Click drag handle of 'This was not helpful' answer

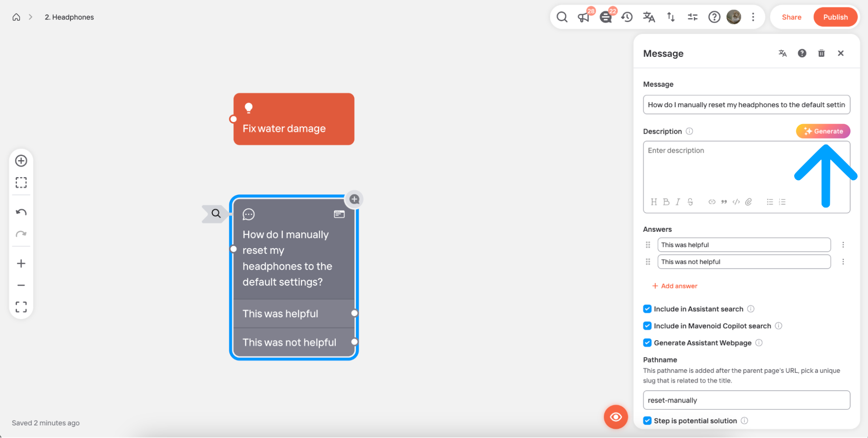pos(648,262)
